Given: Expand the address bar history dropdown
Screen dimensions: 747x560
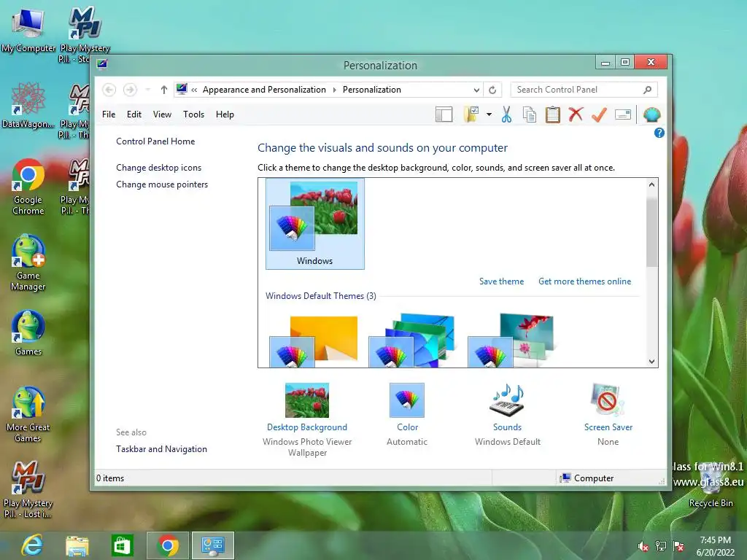Looking at the screenshot, I should tap(476, 90).
